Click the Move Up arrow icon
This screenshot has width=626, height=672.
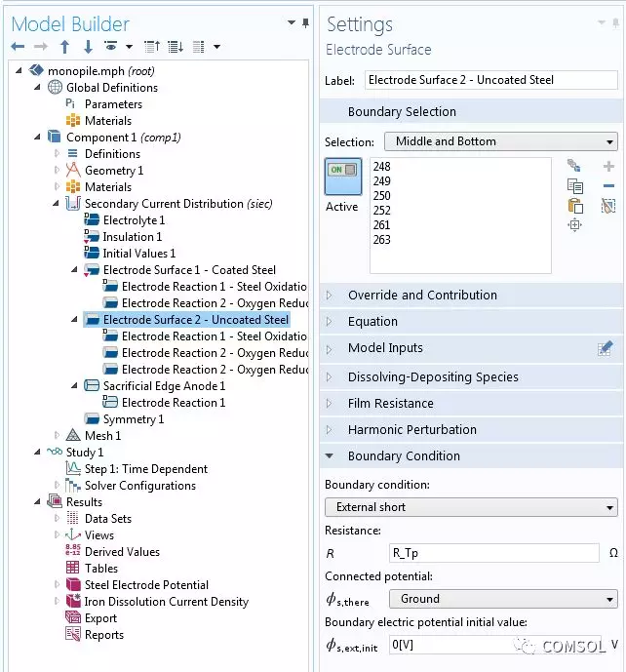click(x=65, y=47)
